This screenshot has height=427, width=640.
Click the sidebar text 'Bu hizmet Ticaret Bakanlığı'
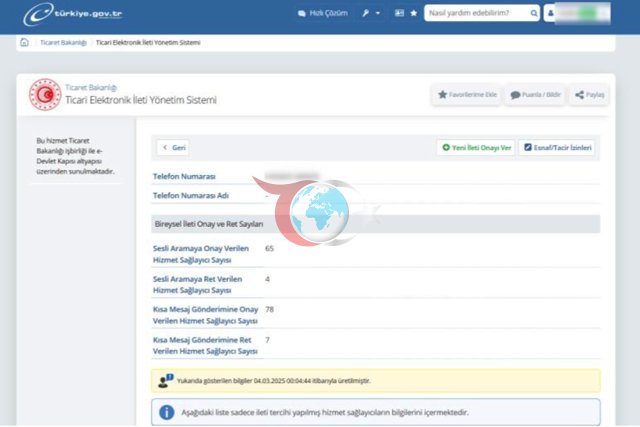75,156
